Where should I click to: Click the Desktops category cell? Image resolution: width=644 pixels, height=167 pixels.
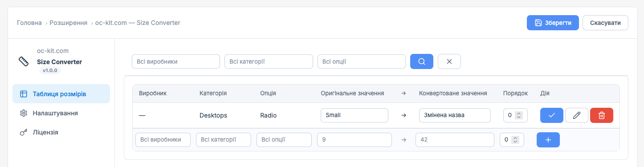pos(213,115)
